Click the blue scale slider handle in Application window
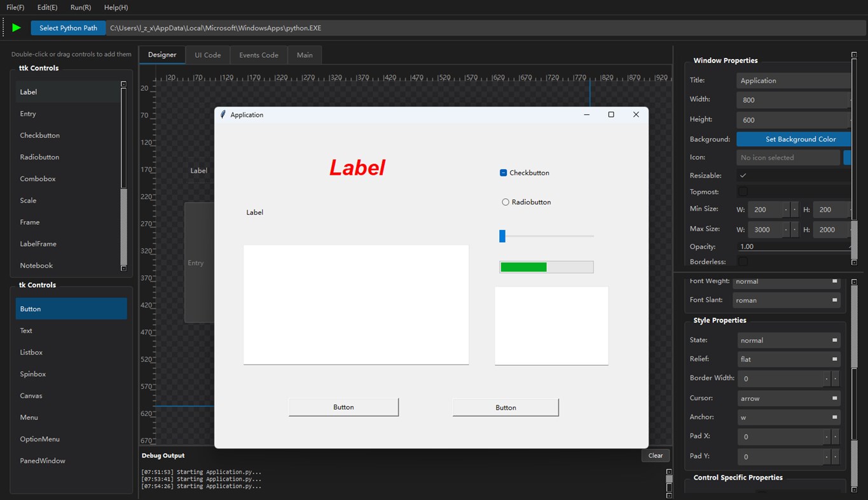 (502, 236)
